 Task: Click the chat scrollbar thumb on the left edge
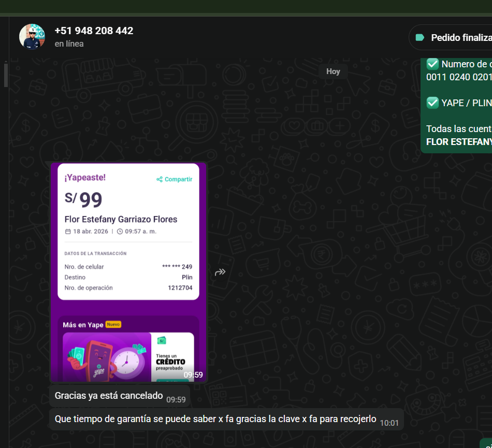[6, 75]
